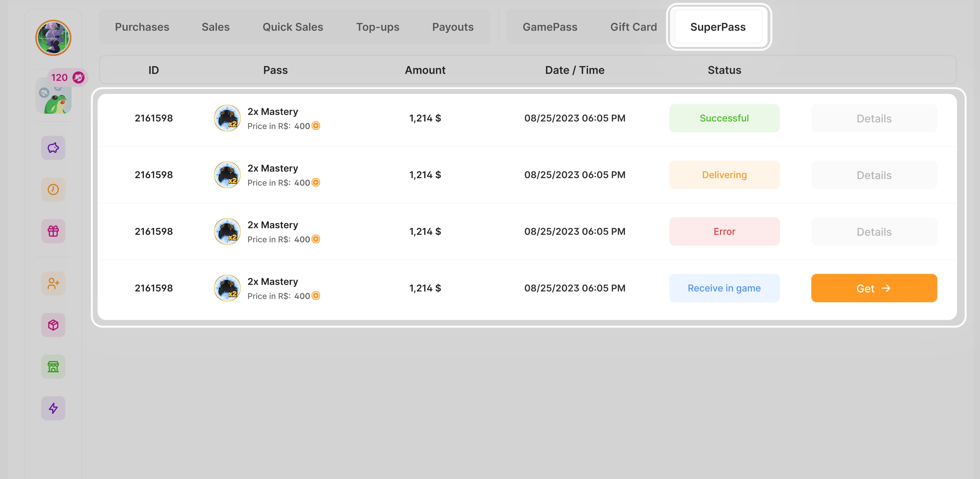Screen dimensions: 980x479
Task: Switch to the Purchases tab
Action: 142,27
